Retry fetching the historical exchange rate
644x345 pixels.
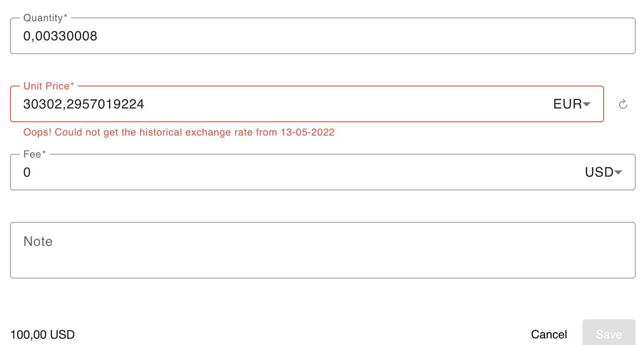(623, 104)
